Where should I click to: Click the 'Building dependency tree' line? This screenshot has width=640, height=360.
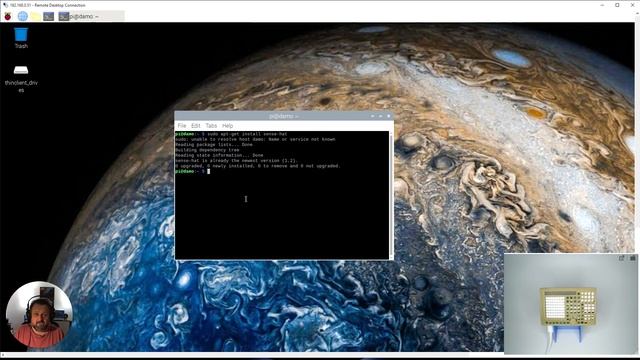pos(207,150)
